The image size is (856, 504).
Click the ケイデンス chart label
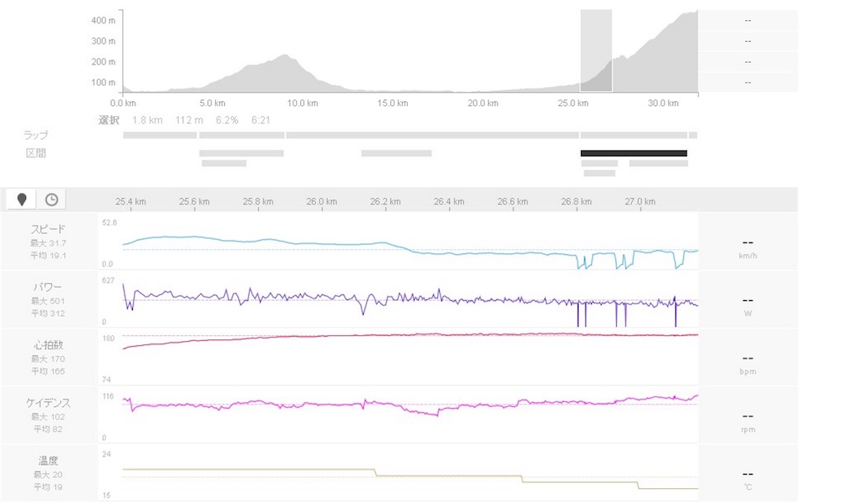pos(48,403)
